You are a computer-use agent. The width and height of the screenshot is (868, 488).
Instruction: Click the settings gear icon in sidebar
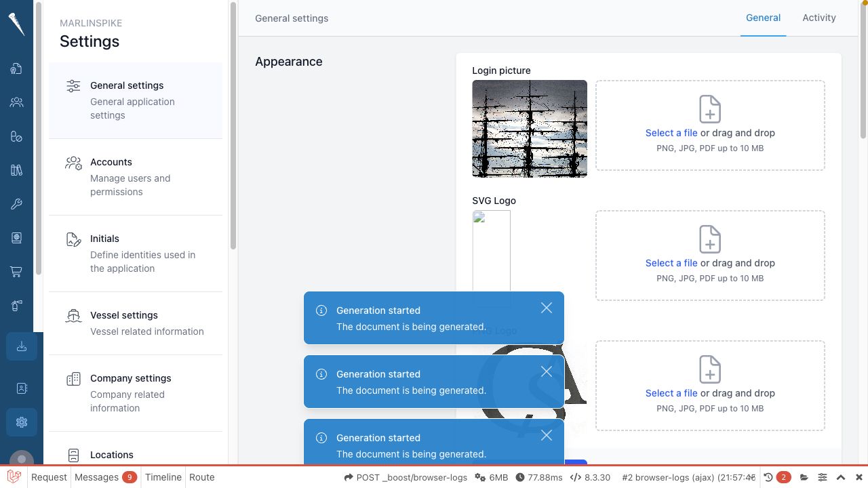22,422
